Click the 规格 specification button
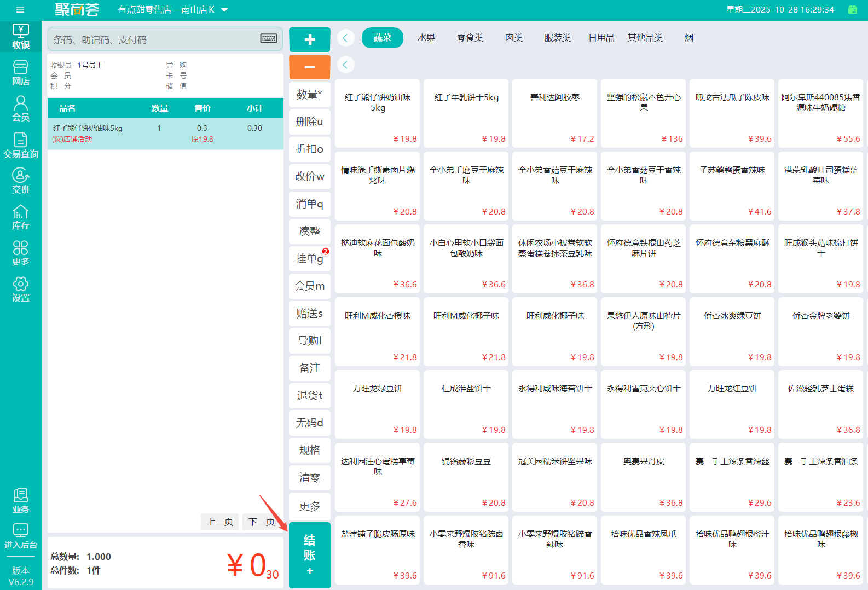 tap(310, 450)
